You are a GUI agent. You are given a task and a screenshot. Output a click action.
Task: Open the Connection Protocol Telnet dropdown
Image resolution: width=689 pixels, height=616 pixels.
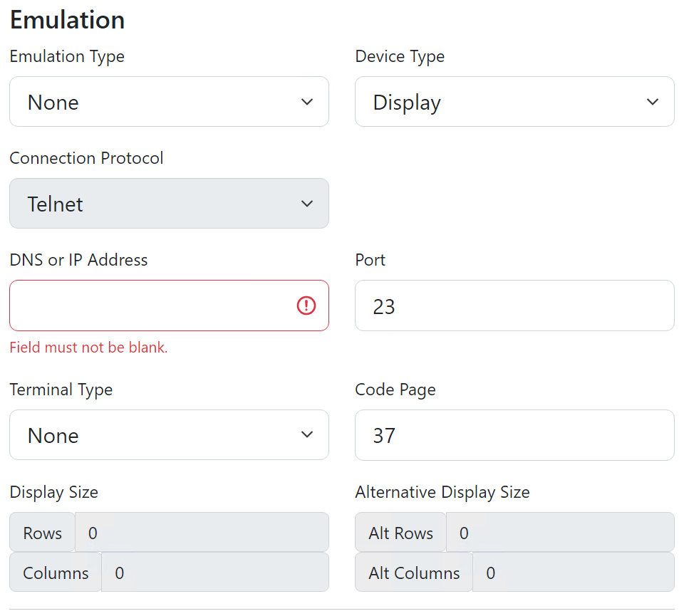(x=169, y=204)
